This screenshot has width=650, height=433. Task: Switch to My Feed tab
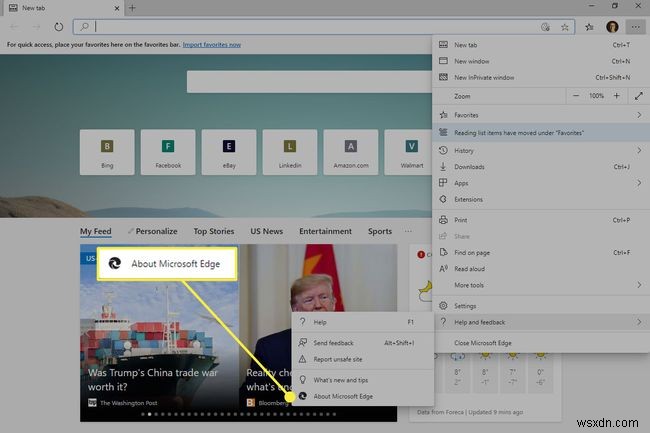pos(96,231)
